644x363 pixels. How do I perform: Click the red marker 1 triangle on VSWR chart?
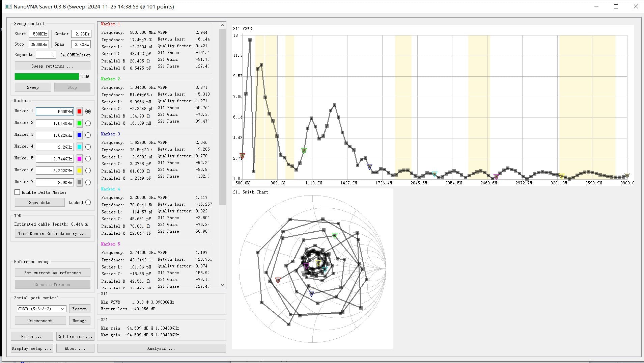pyautogui.click(x=242, y=156)
